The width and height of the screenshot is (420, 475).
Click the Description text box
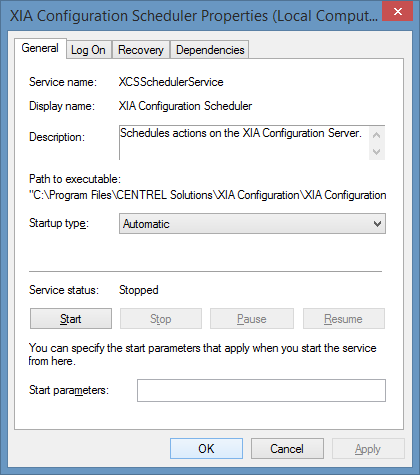click(244, 143)
